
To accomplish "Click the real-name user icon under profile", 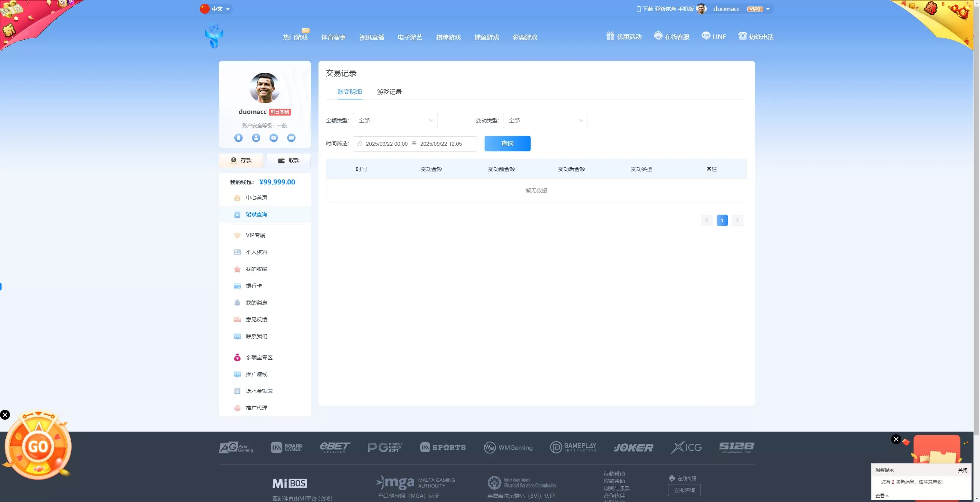I will point(256,138).
